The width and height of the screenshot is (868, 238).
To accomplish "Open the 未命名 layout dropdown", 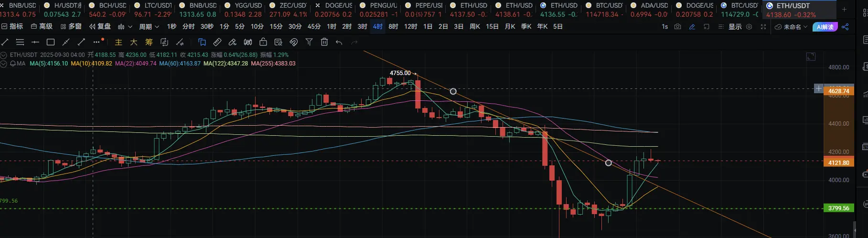I will click(x=791, y=27).
